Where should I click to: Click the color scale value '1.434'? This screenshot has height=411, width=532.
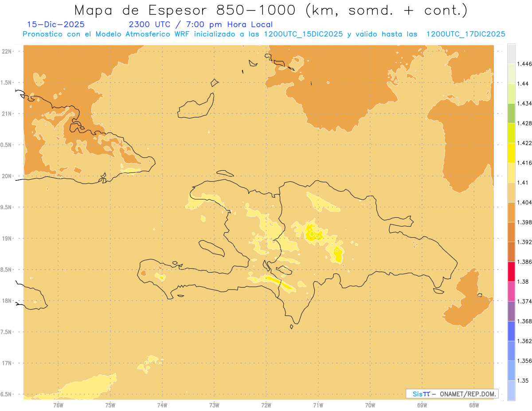524,103
